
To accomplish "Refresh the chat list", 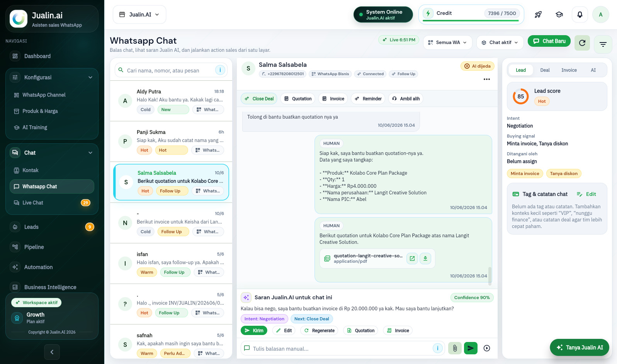I will (582, 43).
